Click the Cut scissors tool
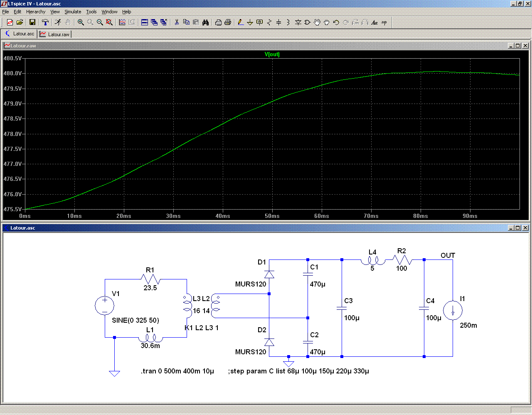 coord(177,22)
